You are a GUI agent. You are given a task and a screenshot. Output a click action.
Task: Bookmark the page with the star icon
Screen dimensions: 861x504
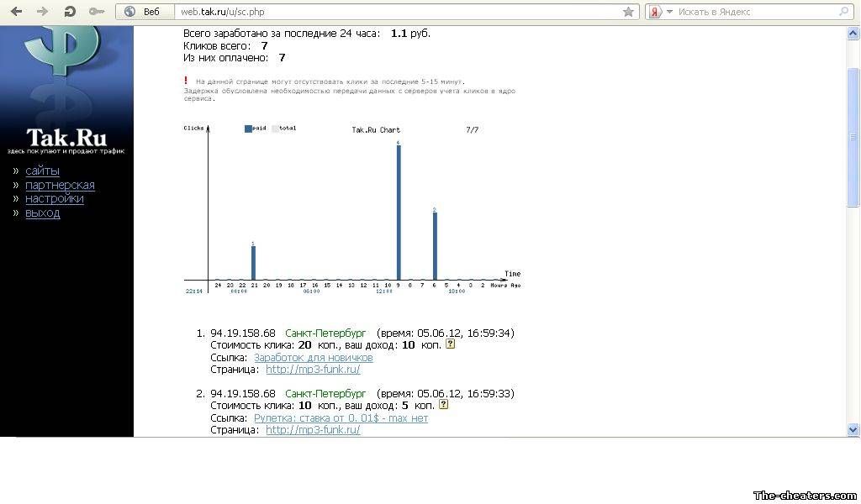[628, 12]
